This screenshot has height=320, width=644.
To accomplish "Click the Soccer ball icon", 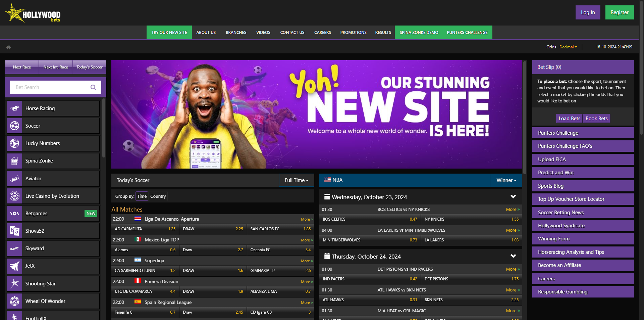I will [14, 126].
